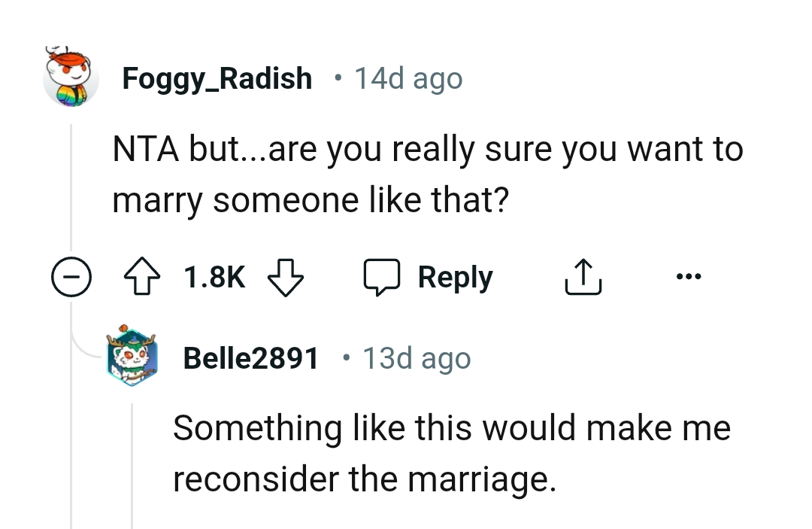The image size is (812, 529).
Task: Click the Reply speech bubble icon
Action: click(383, 276)
